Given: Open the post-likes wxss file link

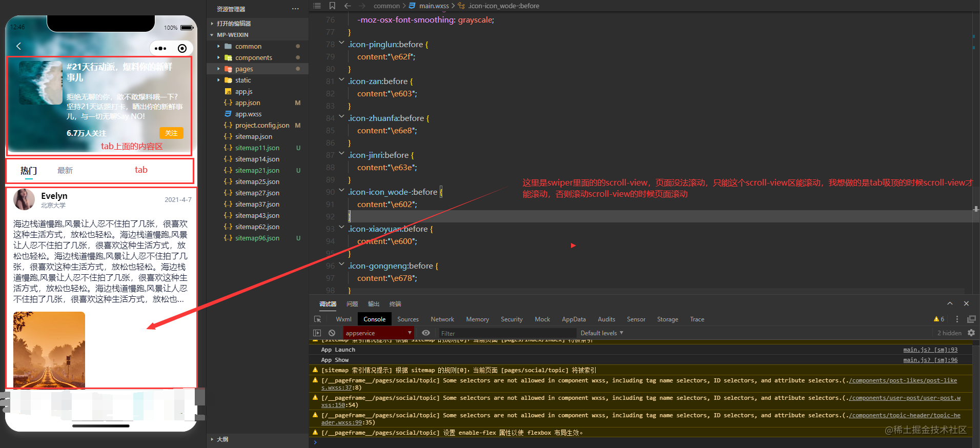Looking at the screenshot, I should click(903, 380).
